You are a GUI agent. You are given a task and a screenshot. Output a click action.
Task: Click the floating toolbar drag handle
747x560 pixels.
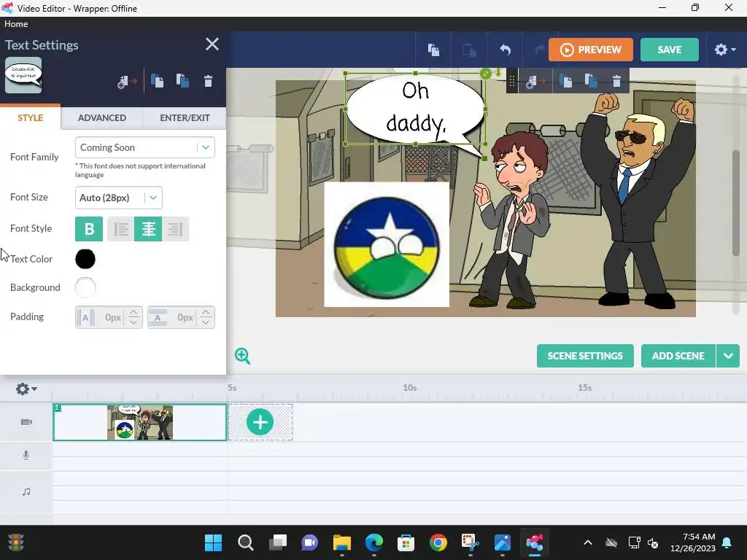tap(511, 82)
